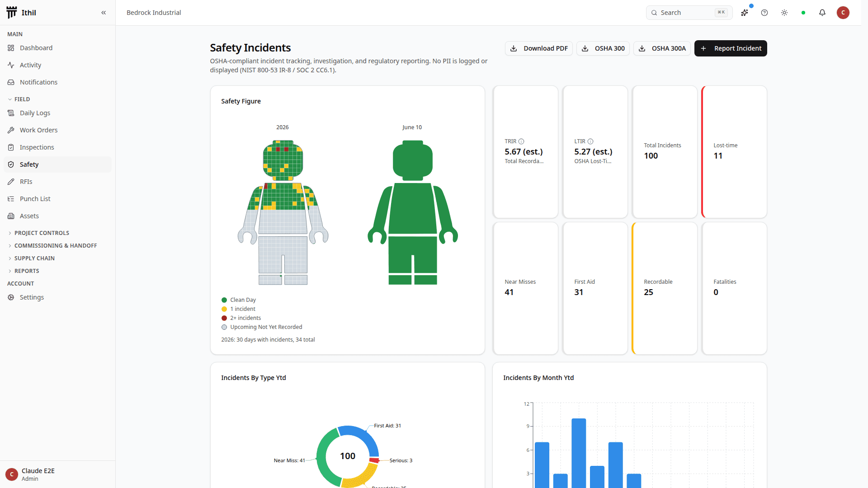This screenshot has width=868, height=488.
Task: Click the Ithil logo icon
Action: [12, 13]
